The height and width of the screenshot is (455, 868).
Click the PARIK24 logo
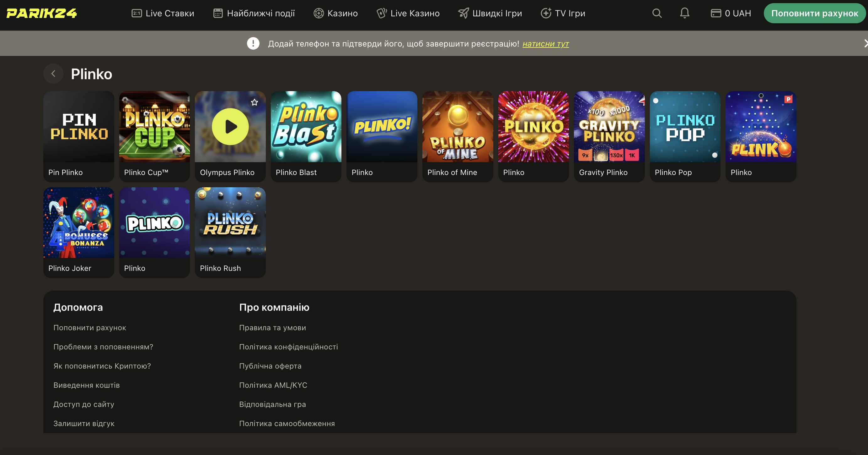(42, 13)
